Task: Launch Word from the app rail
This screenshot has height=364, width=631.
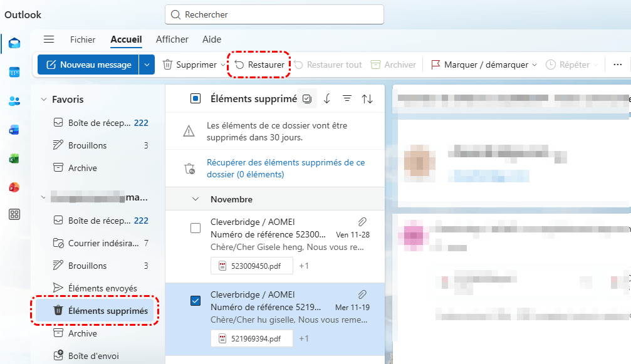Action: [x=14, y=130]
